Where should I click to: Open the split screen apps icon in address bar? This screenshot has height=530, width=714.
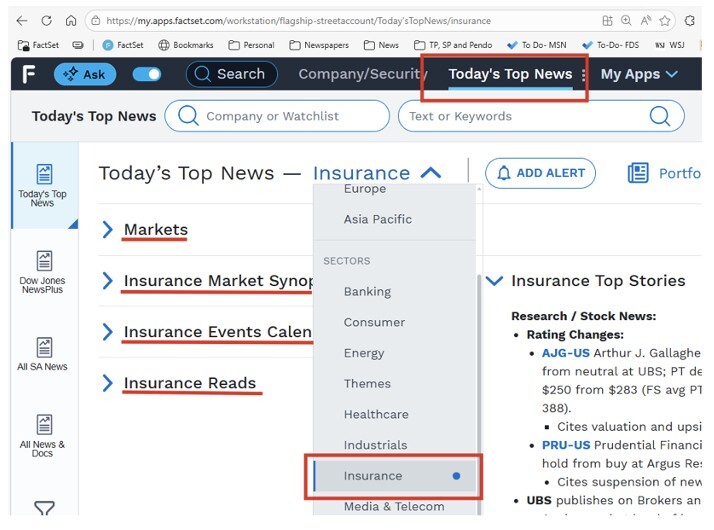607,20
